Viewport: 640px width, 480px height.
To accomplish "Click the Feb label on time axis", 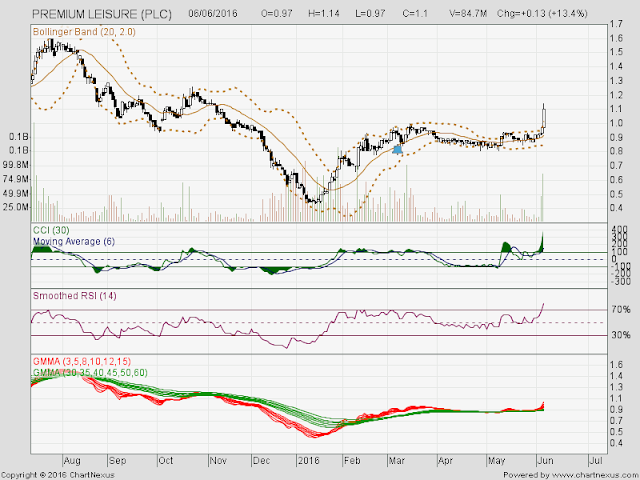I will [352, 461].
